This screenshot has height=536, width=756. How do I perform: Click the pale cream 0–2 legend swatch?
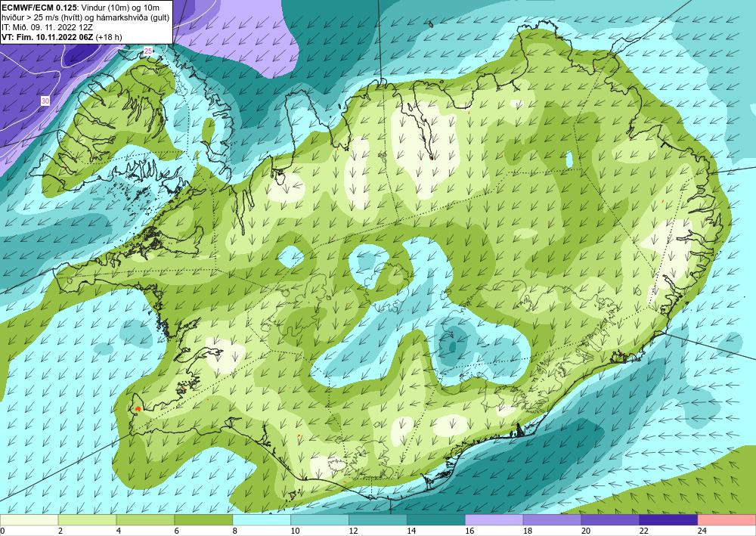click(29, 520)
